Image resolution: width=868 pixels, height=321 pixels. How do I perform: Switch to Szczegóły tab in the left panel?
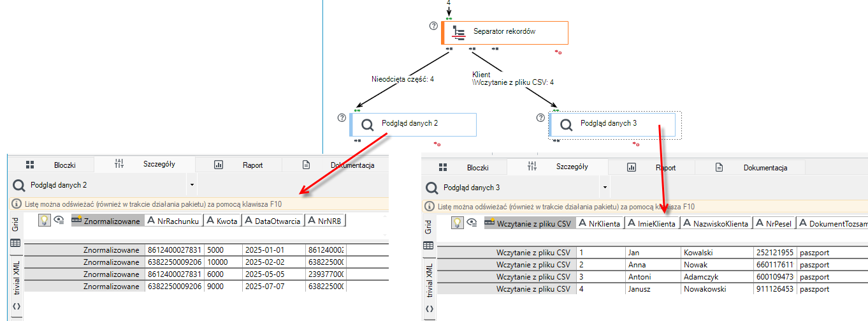144,164
